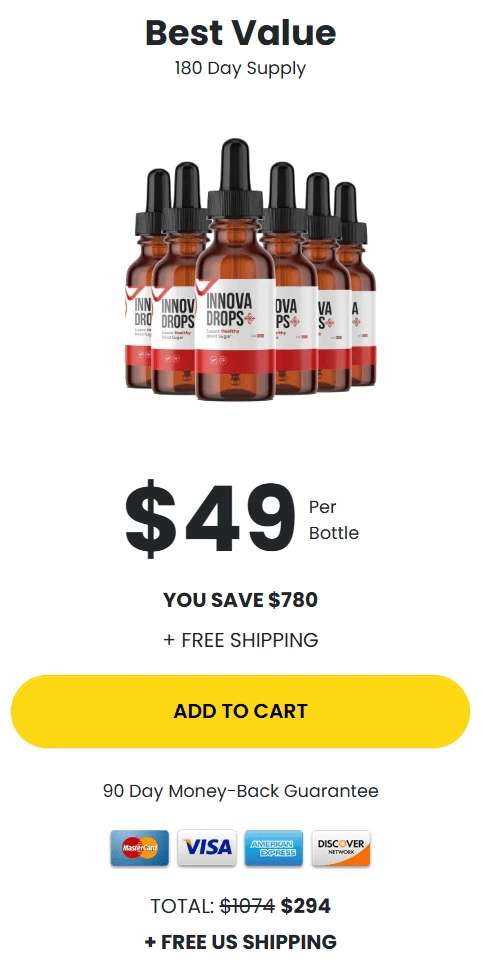
Task: Click the 90 Day Money-Back Guarantee text
Action: [x=240, y=791]
